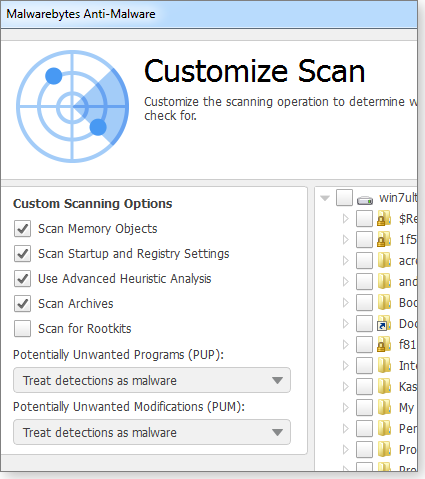The width and height of the screenshot is (425, 479).
Task: Open the PUM detections dropdown
Action: (x=152, y=432)
